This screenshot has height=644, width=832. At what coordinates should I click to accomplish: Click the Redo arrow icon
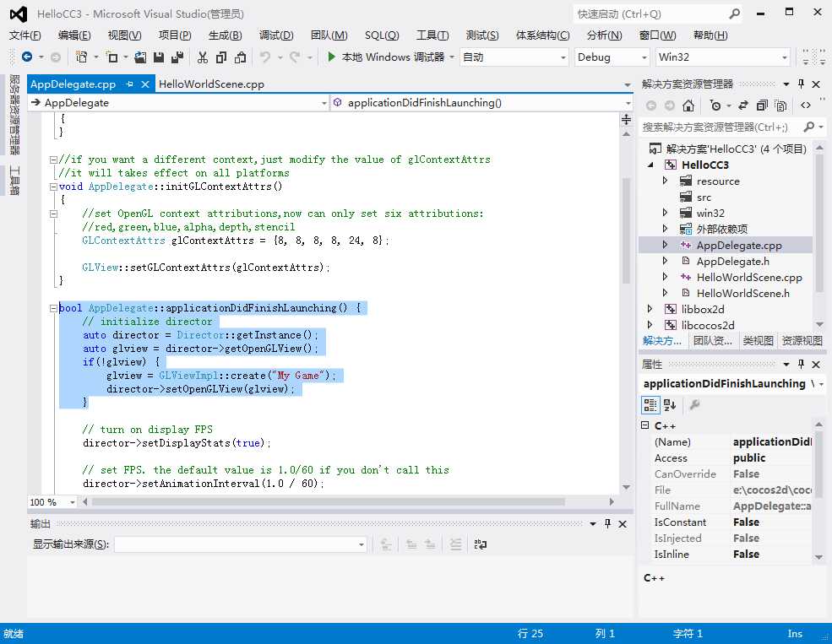(x=295, y=57)
